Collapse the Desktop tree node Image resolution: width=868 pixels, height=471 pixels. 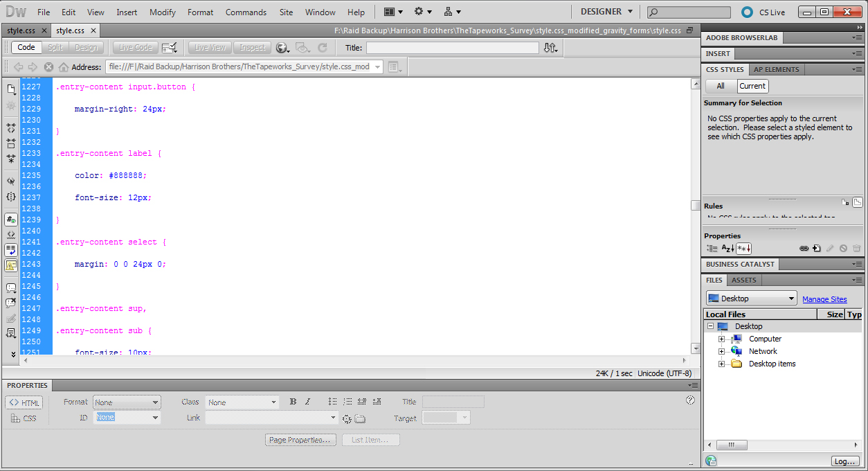pyautogui.click(x=710, y=326)
